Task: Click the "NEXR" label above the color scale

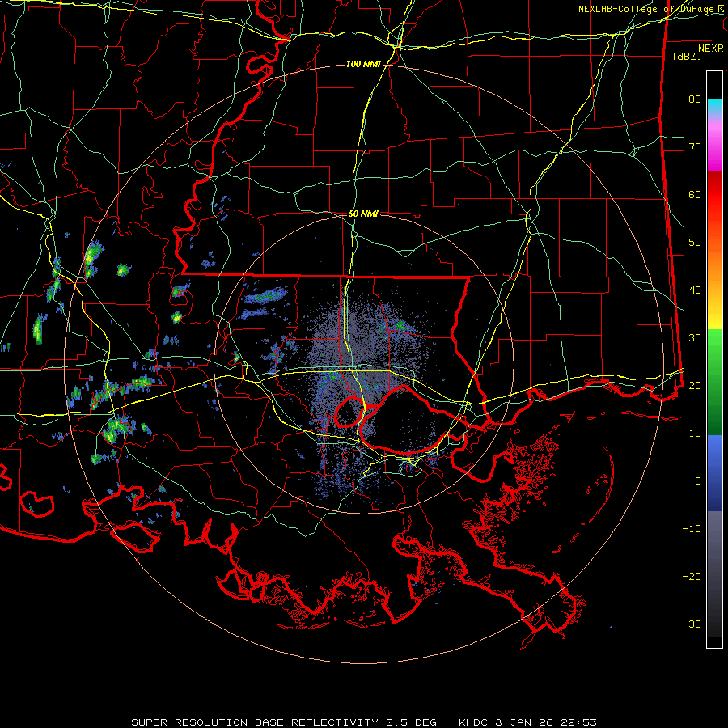Action: click(710, 49)
